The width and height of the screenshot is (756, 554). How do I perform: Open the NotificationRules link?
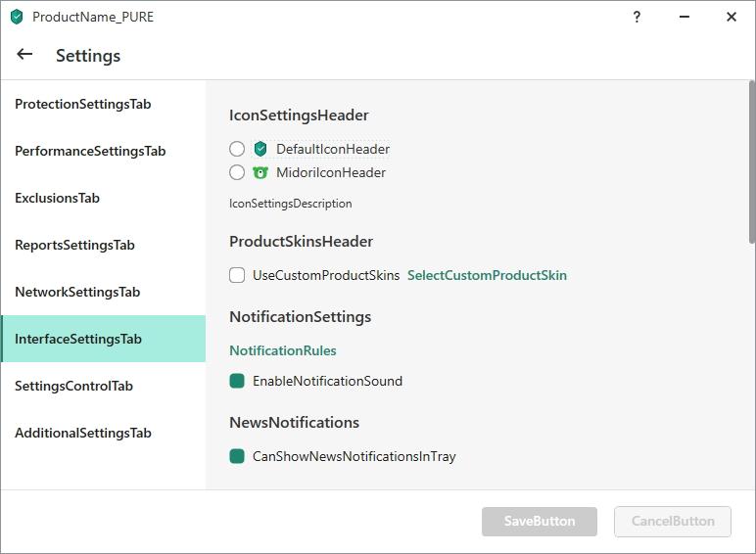(283, 350)
